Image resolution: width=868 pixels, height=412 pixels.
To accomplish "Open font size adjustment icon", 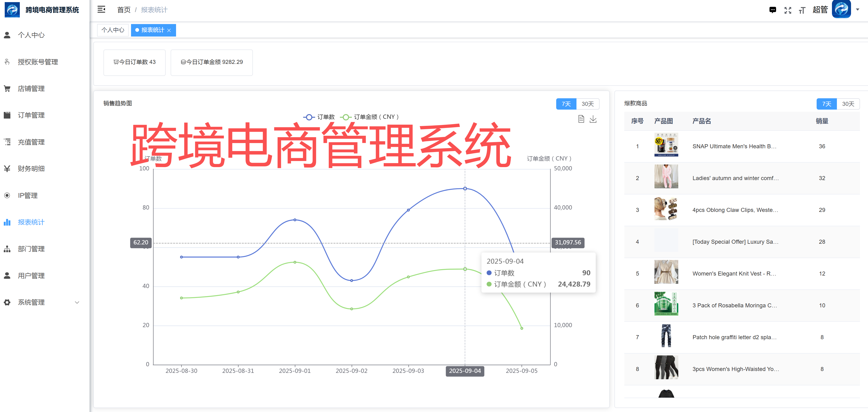I will pos(802,10).
